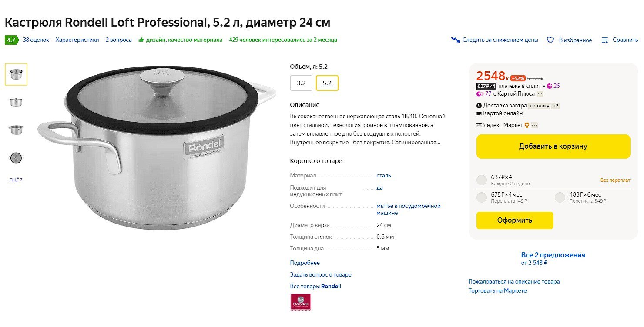Expand more thumbnails via ЕЩЁ 7
The image size is (644, 327).
(16, 180)
